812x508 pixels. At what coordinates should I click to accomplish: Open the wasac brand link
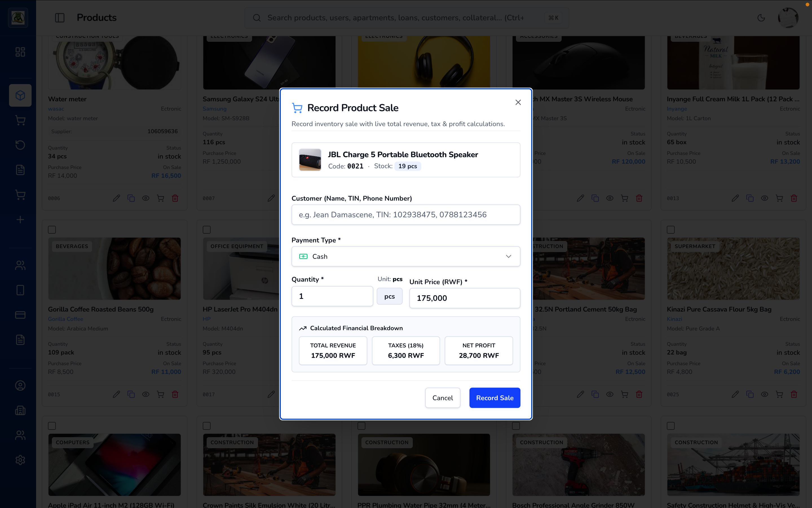[56, 109]
